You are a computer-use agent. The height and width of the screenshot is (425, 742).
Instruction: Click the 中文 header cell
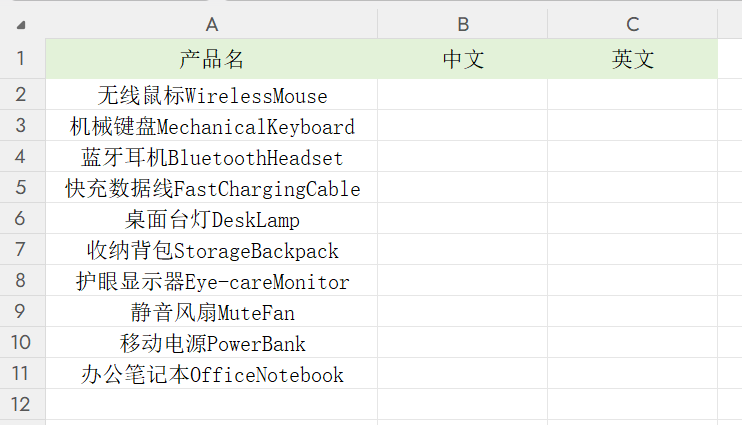tap(463, 59)
